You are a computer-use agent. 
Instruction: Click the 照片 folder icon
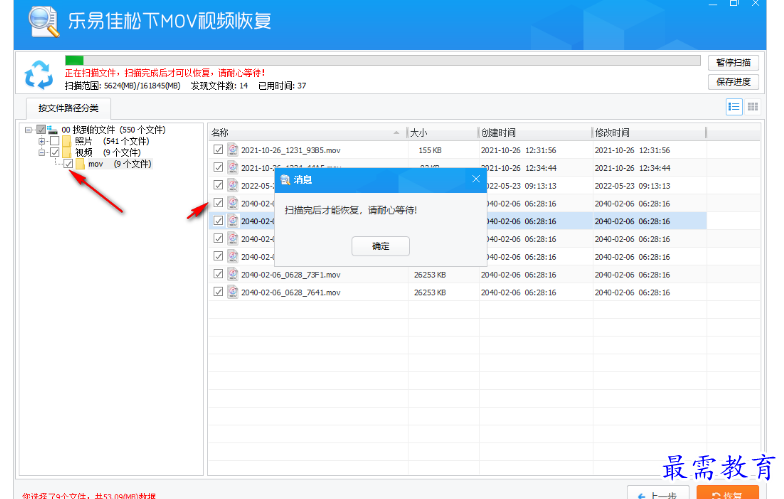point(67,141)
